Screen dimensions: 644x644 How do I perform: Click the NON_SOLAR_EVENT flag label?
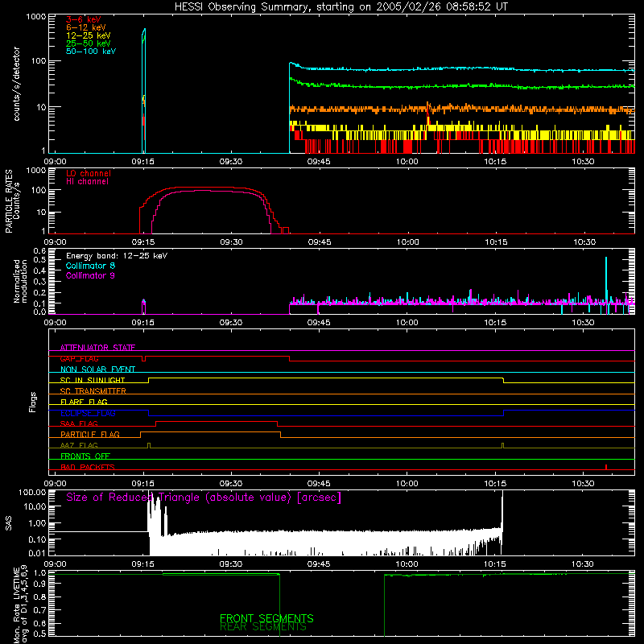point(97,369)
